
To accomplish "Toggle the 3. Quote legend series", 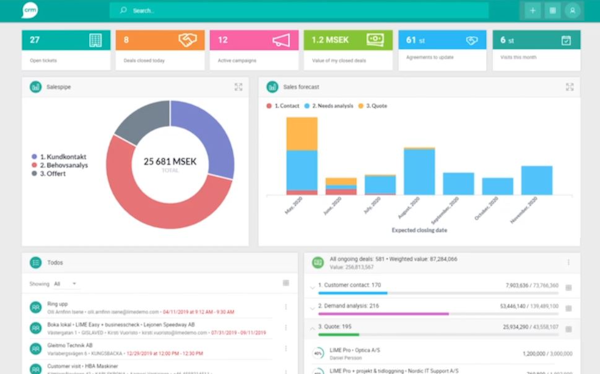I will pos(373,106).
